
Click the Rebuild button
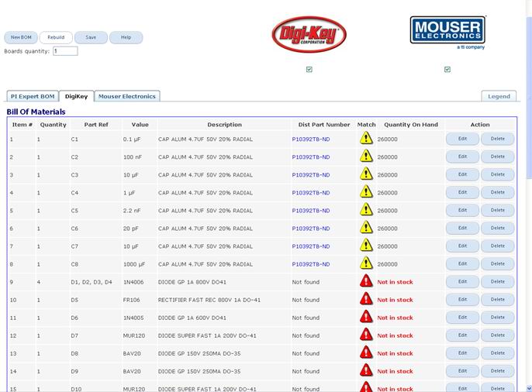pos(56,37)
